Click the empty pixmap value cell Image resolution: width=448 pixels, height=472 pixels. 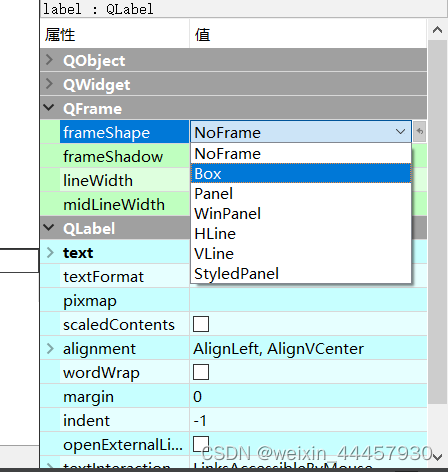click(x=308, y=300)
